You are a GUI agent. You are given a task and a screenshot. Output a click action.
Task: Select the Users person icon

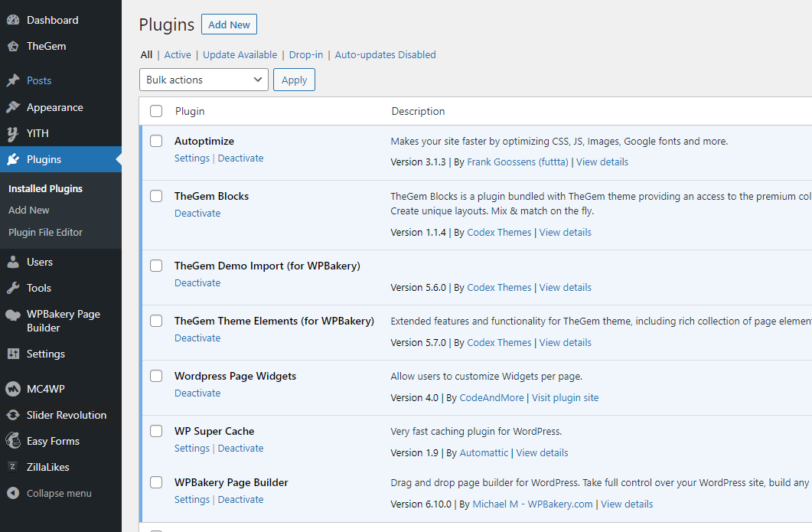(x=13, y=262)
